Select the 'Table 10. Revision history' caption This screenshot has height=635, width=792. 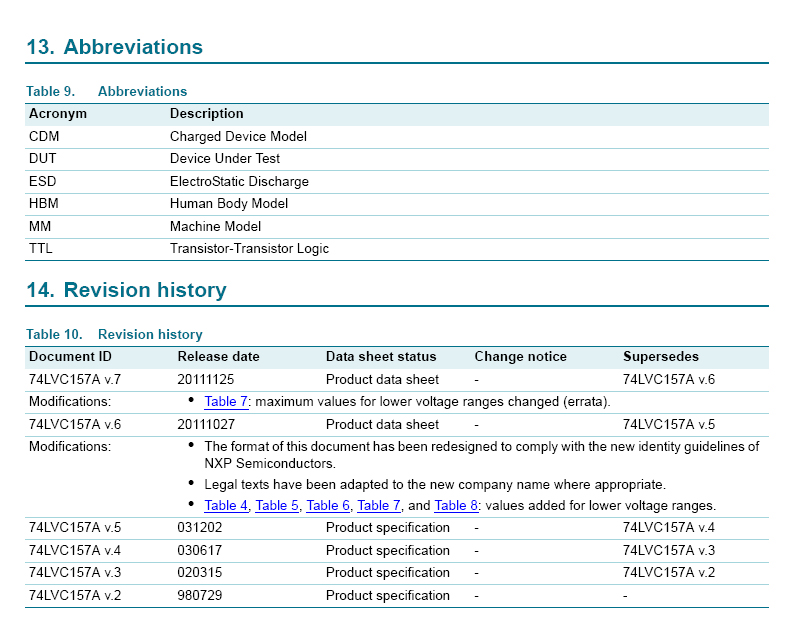[x=114, y=335]
